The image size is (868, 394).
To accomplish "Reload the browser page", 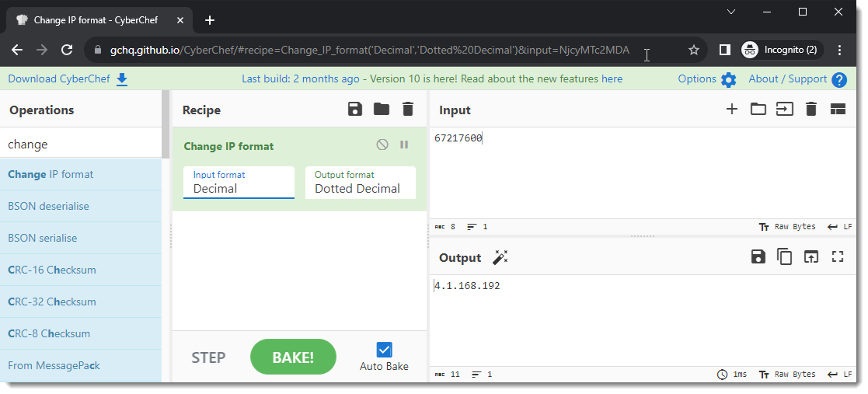I will [x=67, y=50].
